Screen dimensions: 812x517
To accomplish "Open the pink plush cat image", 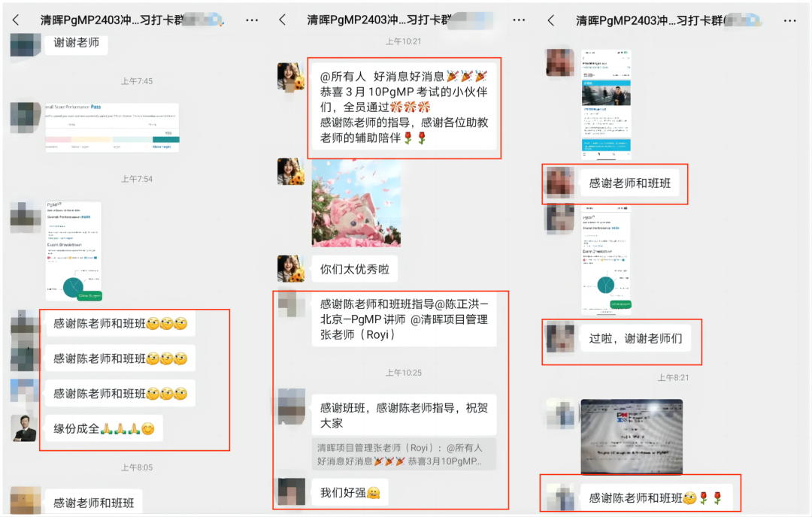I will [356, 203].
